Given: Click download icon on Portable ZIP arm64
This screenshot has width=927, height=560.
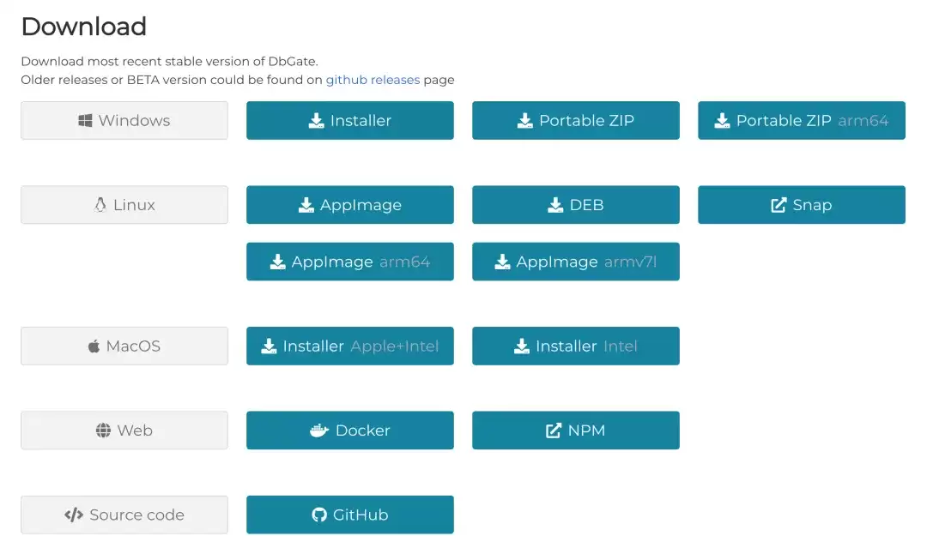Looking at the screenshot, I should click(722, 121).
